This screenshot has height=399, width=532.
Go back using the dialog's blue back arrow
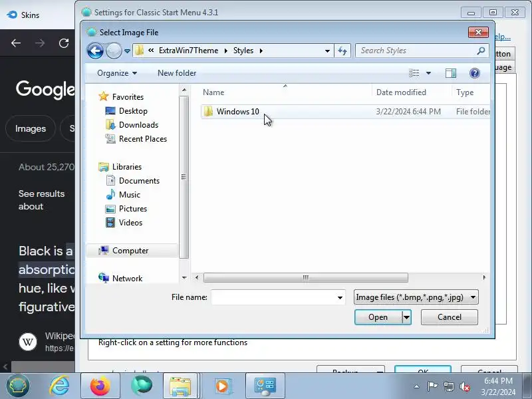point(95,51)
